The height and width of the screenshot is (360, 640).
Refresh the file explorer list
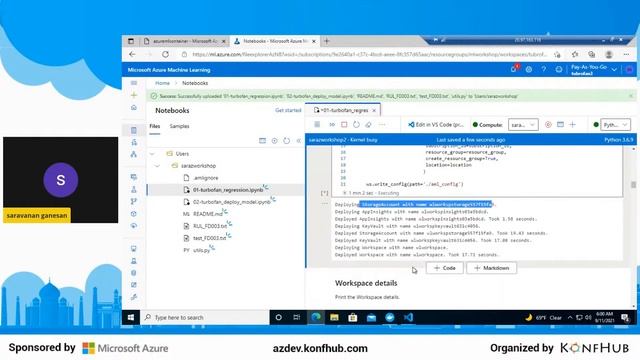point(287,141)
